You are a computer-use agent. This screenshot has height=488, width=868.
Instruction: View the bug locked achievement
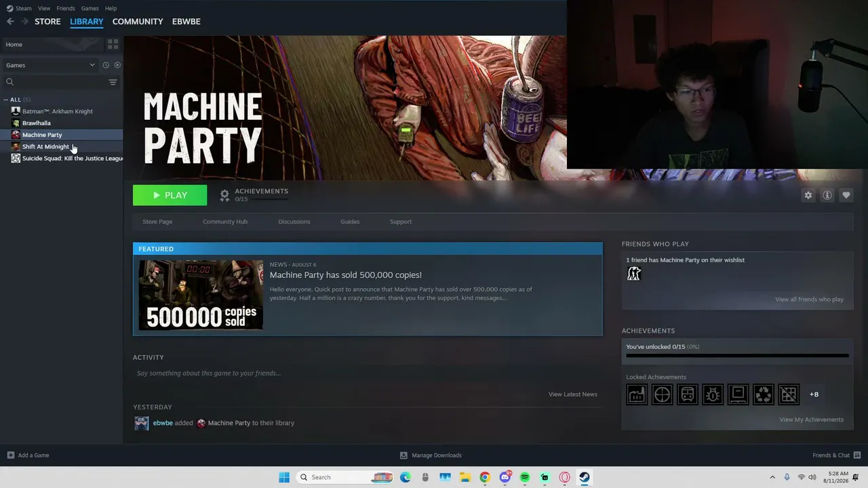[713, 394]
